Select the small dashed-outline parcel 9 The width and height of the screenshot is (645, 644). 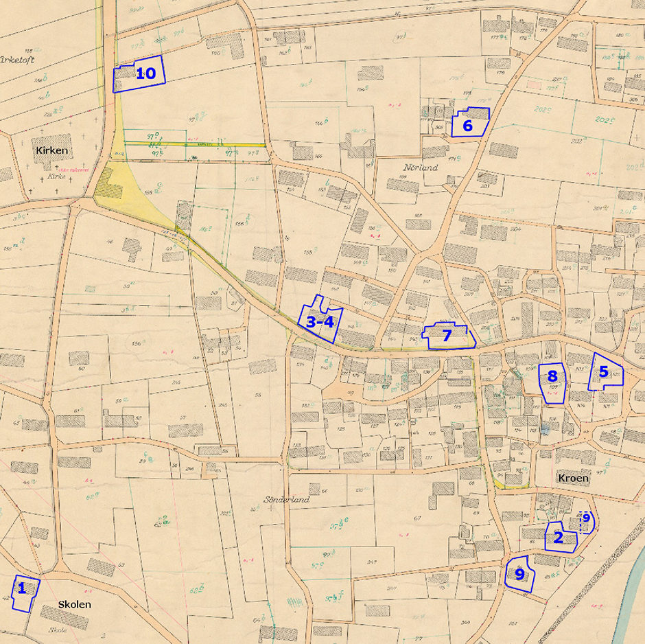tap(585, 521)
